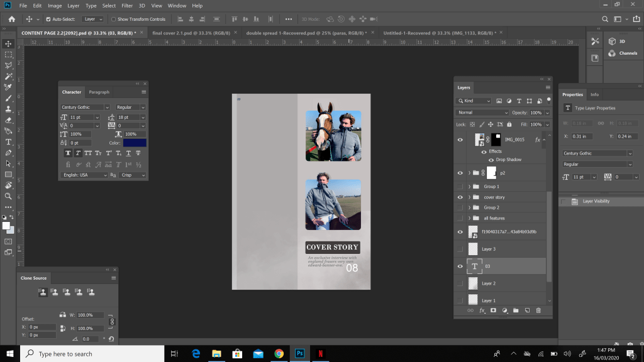The width and height of the screenshot is (644, 362).
Task: Create a new group with folder icon
Action: pyautogui.click(x=516, y=310)
